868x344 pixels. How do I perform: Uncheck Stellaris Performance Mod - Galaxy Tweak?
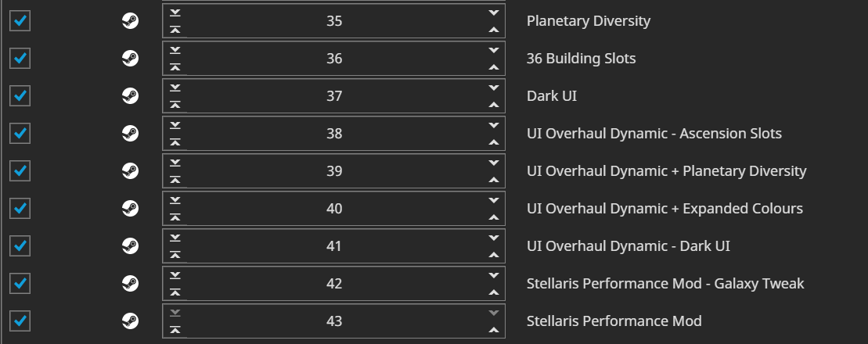coord(20,283)
